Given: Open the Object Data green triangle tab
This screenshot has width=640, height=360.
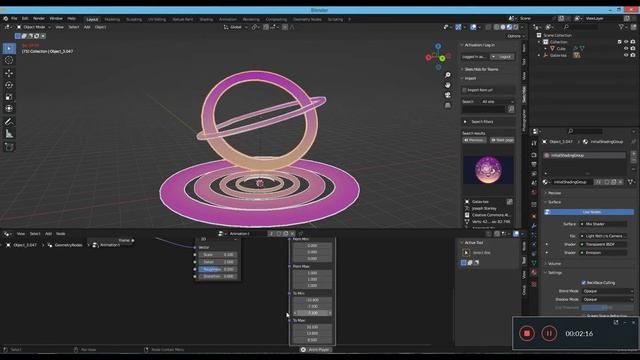Looking at the screenshot, I should click(x=534, y=263).
